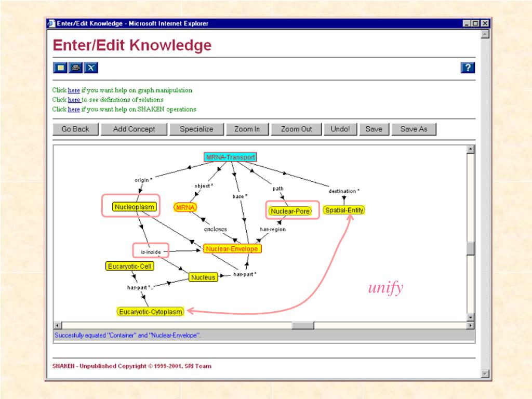Click the Save button

pyautogui.click(x=374, y=129)
